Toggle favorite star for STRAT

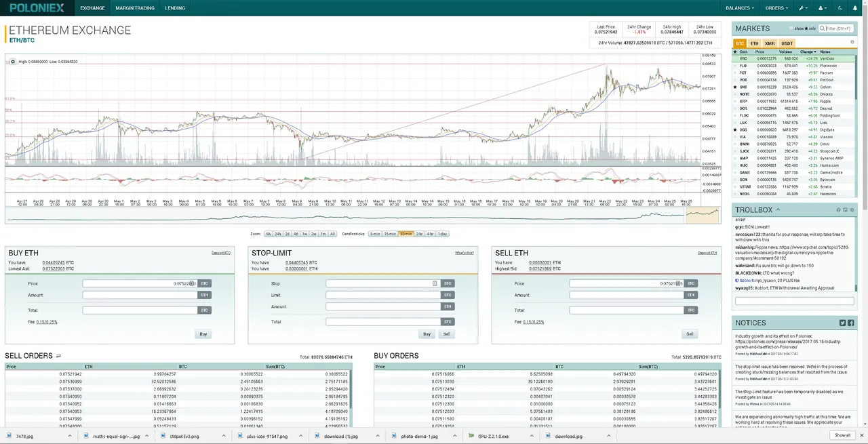click(735, 186)
